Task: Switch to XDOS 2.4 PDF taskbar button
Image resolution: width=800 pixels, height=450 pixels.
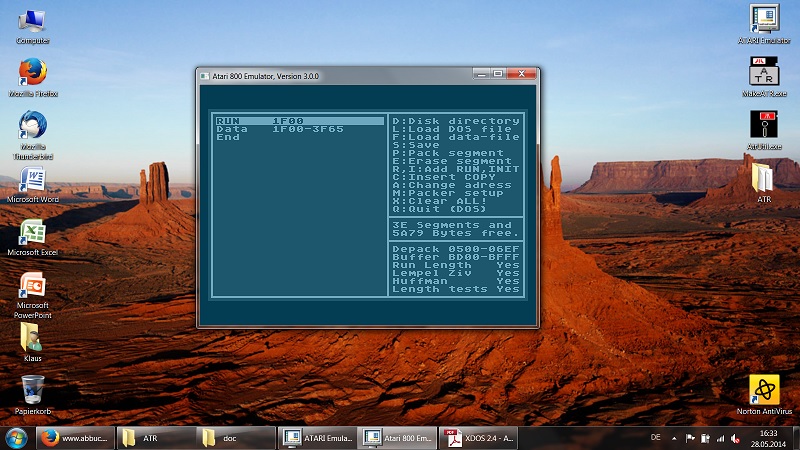Action: 478,438
